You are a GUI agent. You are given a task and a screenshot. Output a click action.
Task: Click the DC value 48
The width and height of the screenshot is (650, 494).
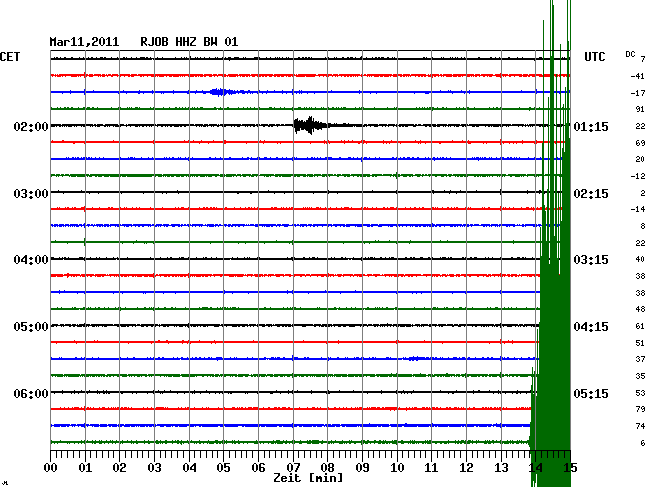pyautogui.click(x=640, y=309)
